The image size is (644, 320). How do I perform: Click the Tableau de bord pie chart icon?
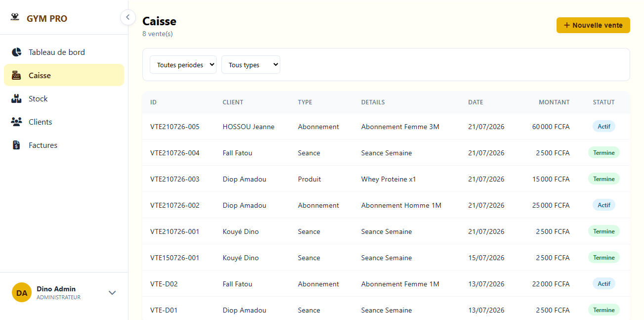[x=16, y=52]
